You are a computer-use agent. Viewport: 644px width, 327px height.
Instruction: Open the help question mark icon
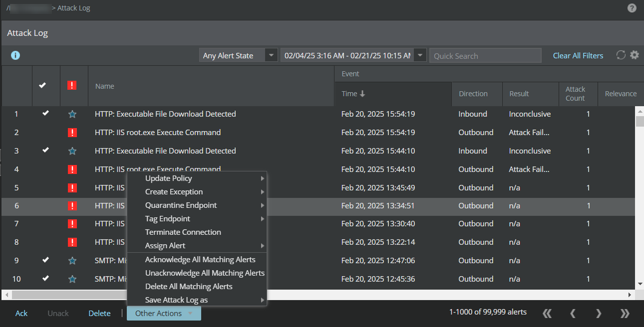632,8
